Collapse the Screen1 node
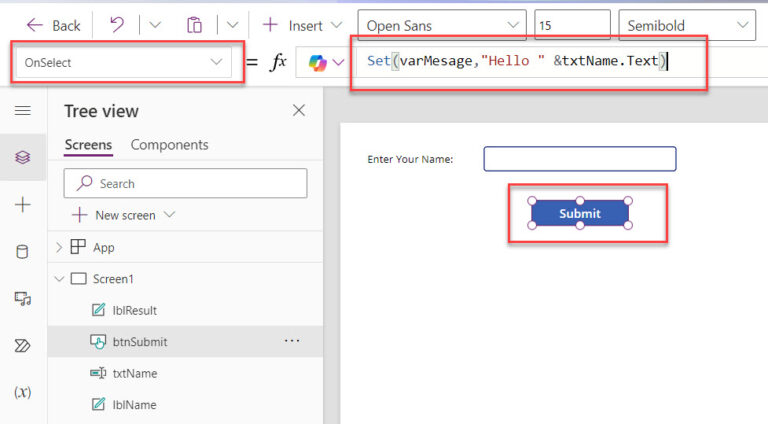Viewport: 768px width, 424px height. pyautogui.click(x=59, y=279)
